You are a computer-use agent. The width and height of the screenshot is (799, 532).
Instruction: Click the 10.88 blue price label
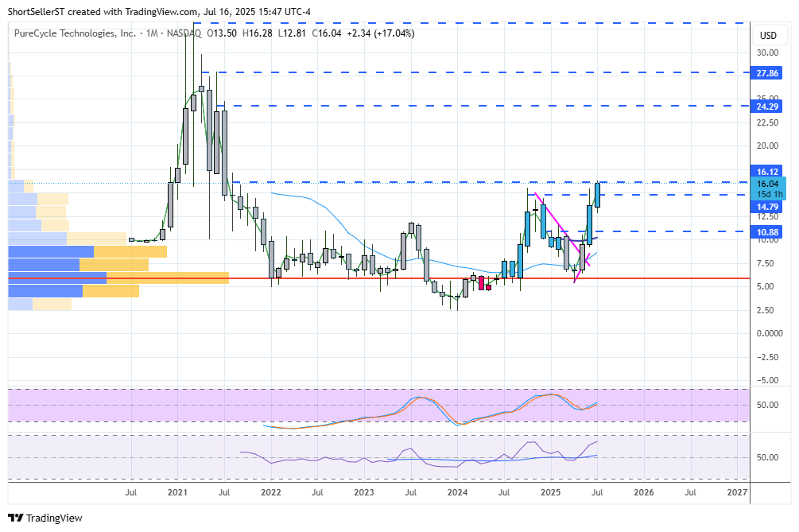[x=767, y=232]
